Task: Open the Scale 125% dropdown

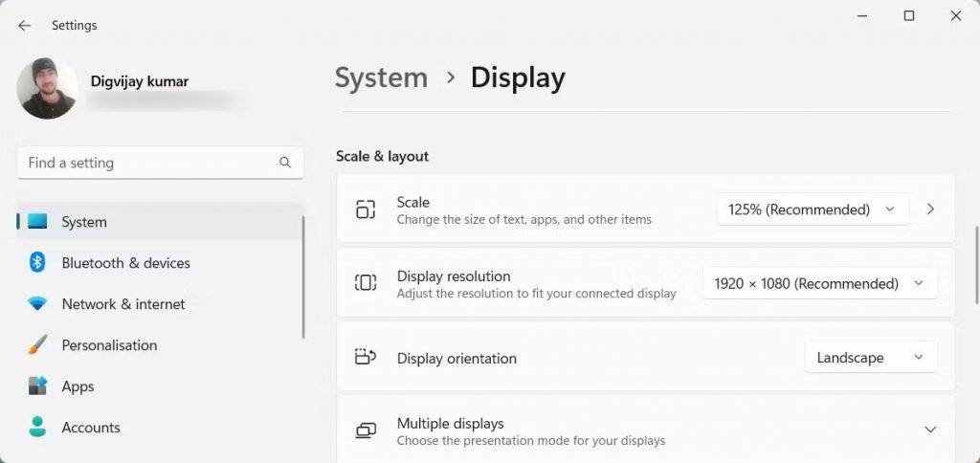Action: 812,209
